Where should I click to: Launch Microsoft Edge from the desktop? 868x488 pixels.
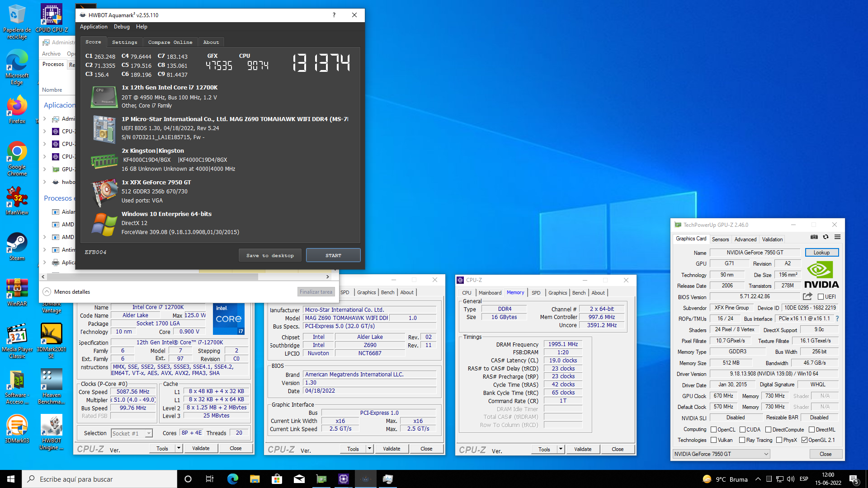(17, 67)
